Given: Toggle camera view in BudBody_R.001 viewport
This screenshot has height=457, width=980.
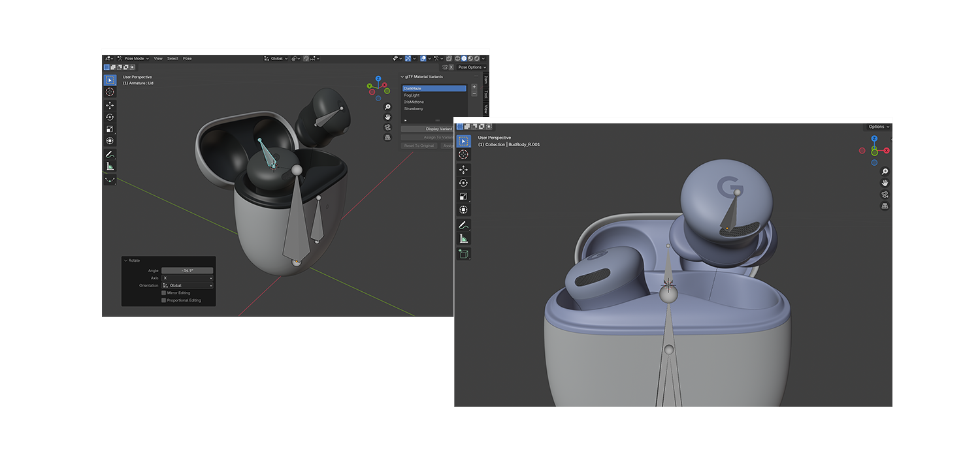Looking at the screenshot, I should tap(885, 195).
